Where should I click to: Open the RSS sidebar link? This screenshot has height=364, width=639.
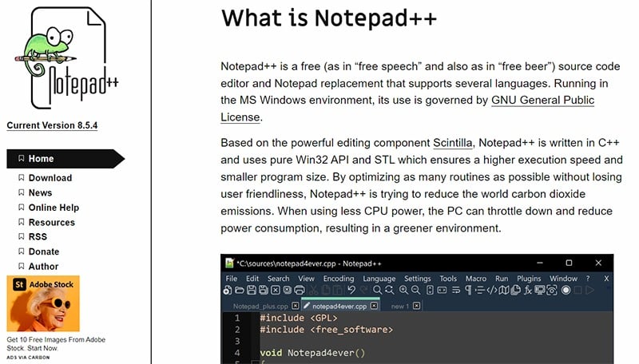pos(38,236)
